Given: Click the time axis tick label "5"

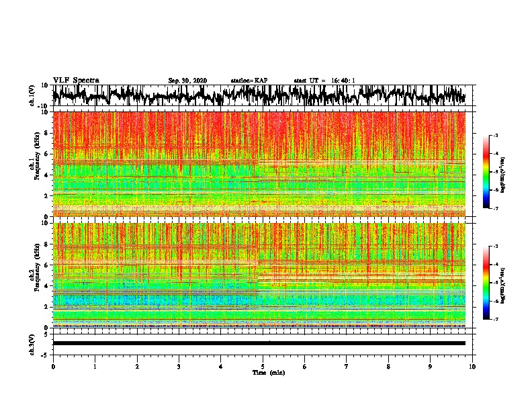Looking at the screenshot, I should (263, 367).
